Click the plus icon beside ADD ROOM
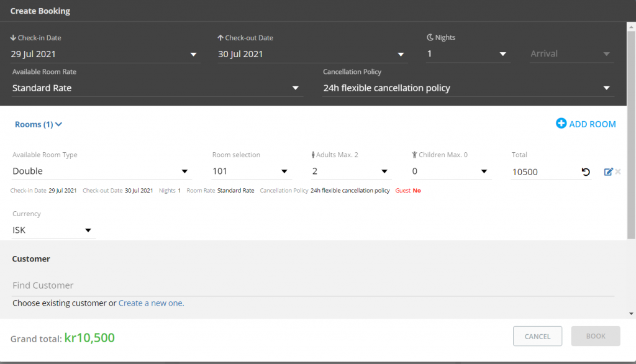636x364 pixels. pyautogui.click(x=561, y=124)
